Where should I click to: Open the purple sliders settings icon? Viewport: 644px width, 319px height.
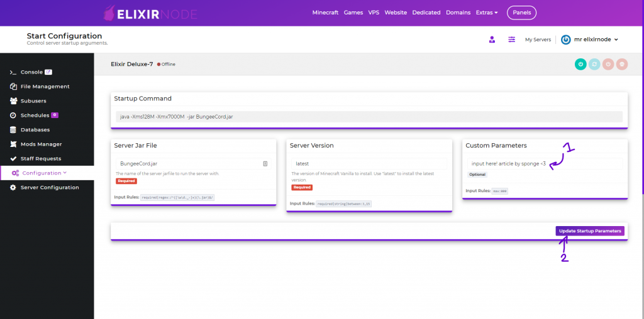tap(512, 40)
